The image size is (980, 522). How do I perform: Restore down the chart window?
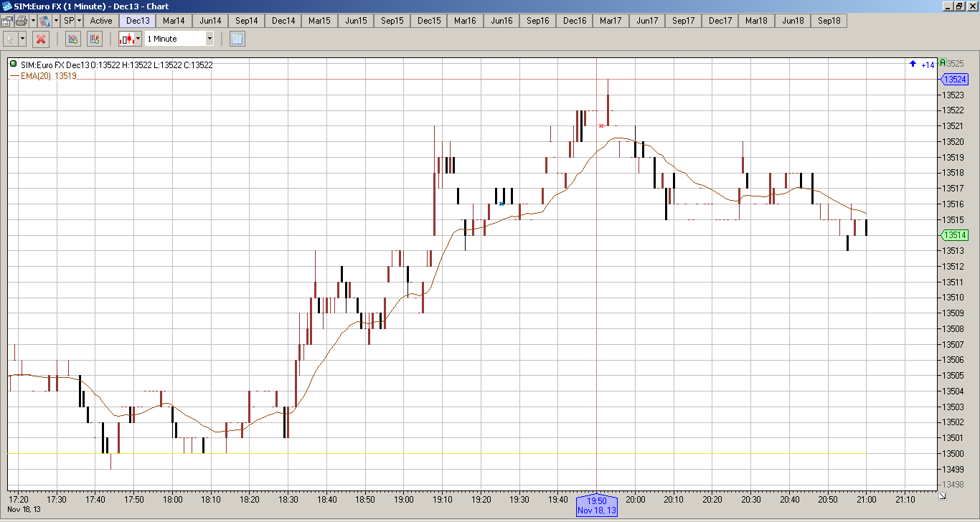(959, 6)
